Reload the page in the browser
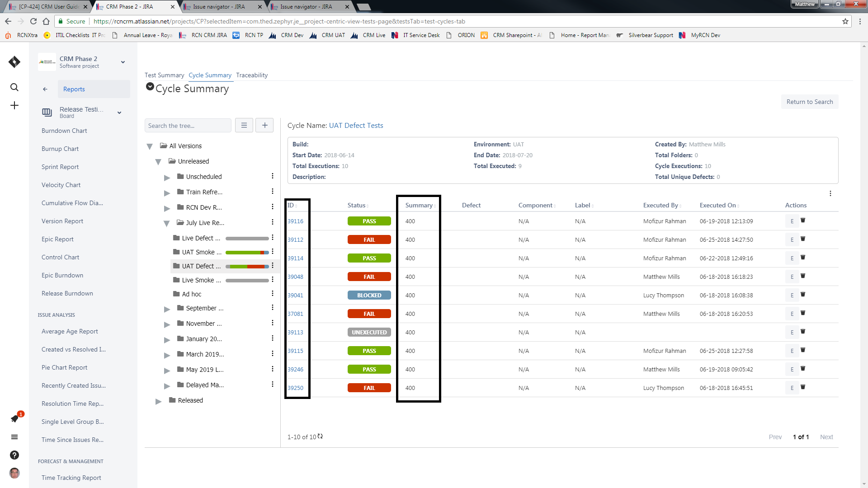The width and height of the screenshot is (868, 488). coord(33,21)
